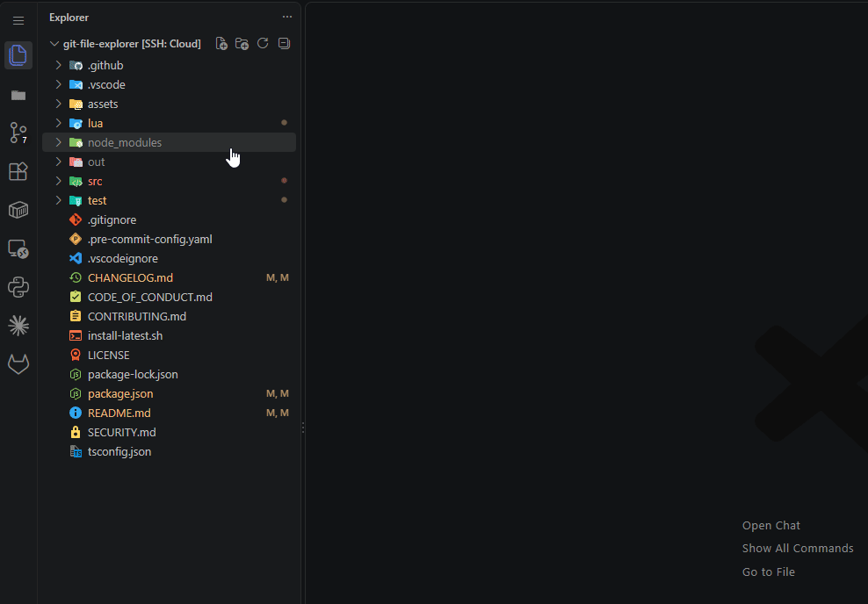868x604 pixels.
Task: Click M, M status on README.md
Action: coord(278,413)
